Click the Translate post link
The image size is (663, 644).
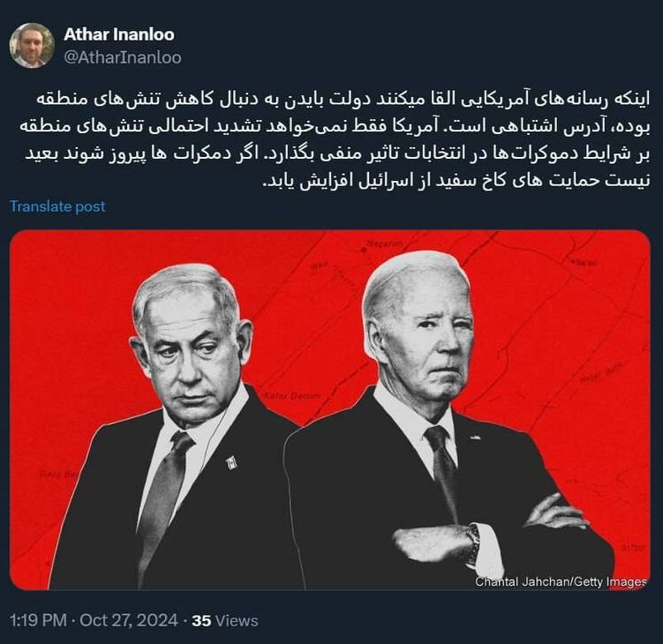pos(57,206)
